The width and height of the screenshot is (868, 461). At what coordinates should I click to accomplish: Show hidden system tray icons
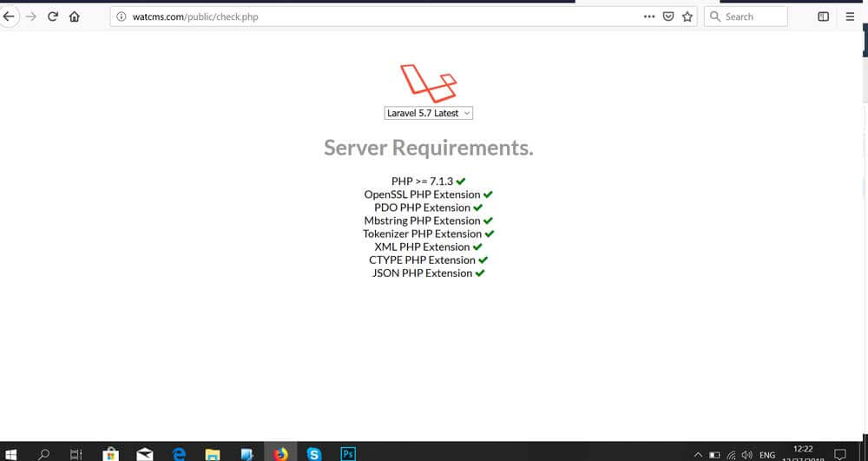(698, 455)
